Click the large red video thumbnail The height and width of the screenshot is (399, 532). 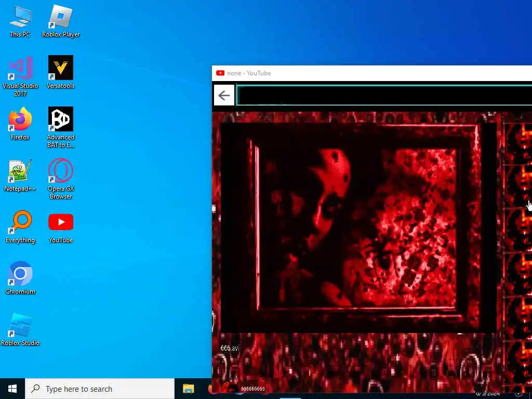[358, 228]
